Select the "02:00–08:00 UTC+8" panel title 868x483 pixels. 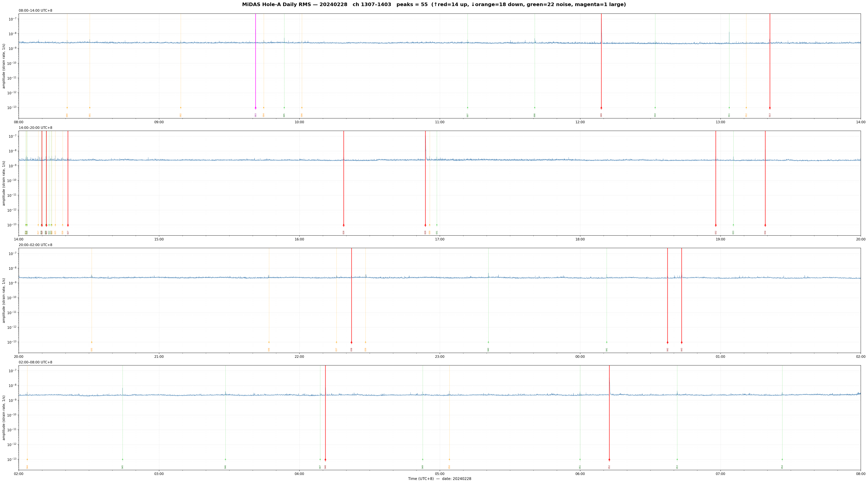point(35,362)
